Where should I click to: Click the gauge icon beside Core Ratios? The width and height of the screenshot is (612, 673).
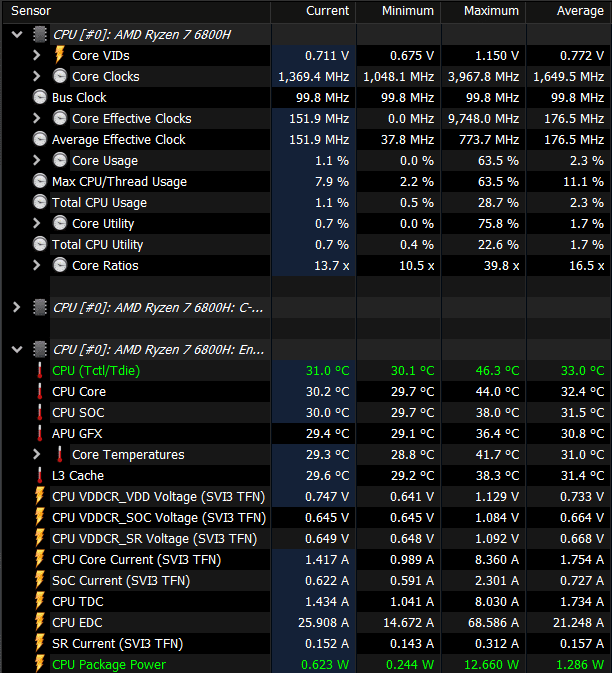pyautogui.click(x=60, y=266)
